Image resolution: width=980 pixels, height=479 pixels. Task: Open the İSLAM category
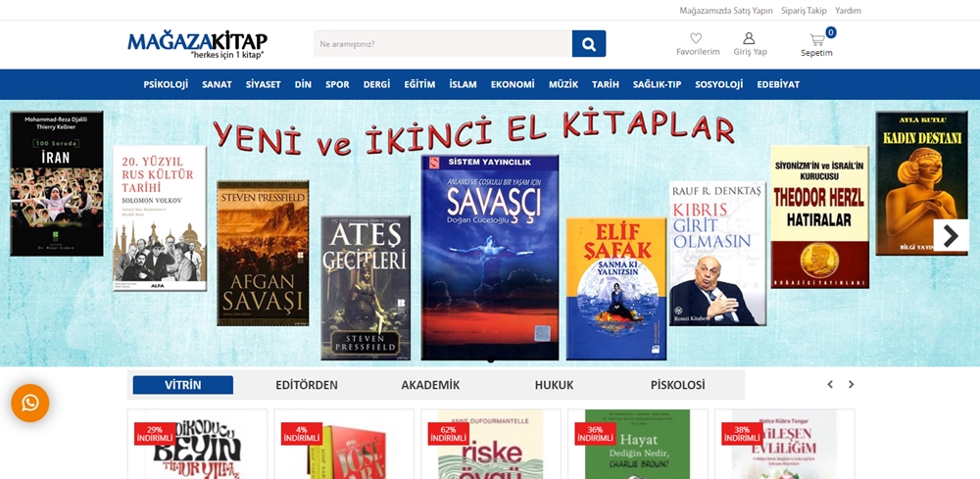[463, 84]
